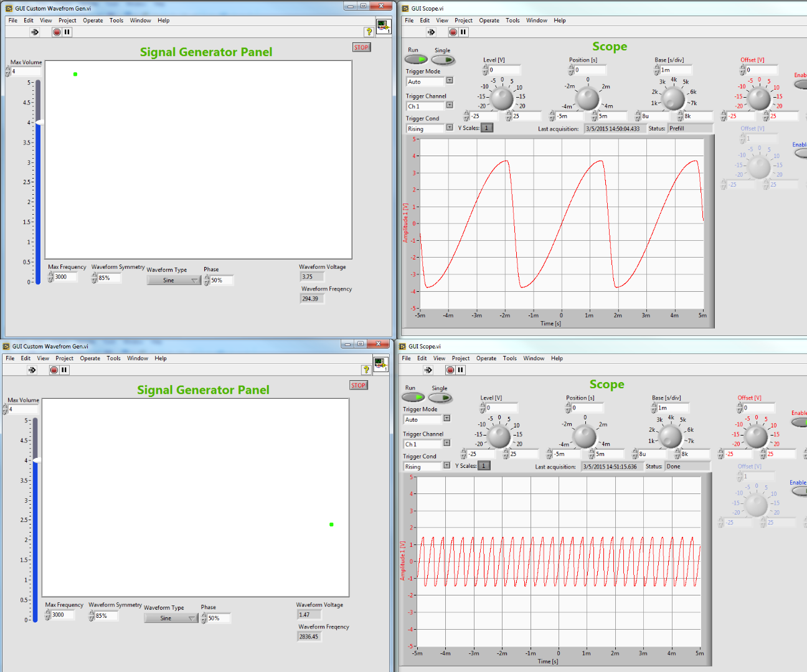Image resolution: width=807 pixels, height=672 pixels.
Task: Click the Pause icon in lower Waveform Gen toolbar
Action: [65, 370]
